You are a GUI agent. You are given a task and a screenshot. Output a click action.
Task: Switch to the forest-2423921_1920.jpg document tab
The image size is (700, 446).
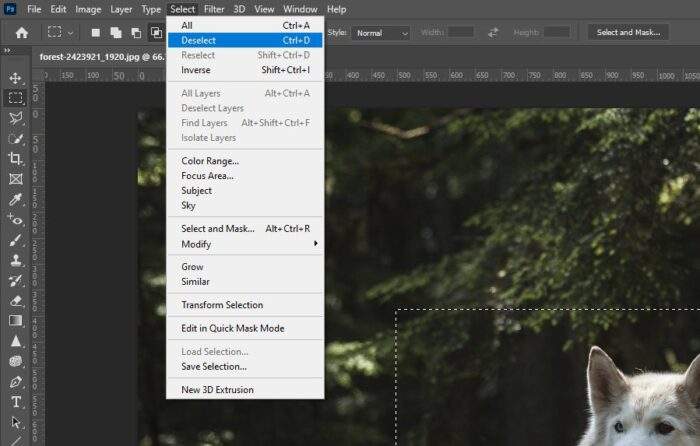[x=102, y=57]
